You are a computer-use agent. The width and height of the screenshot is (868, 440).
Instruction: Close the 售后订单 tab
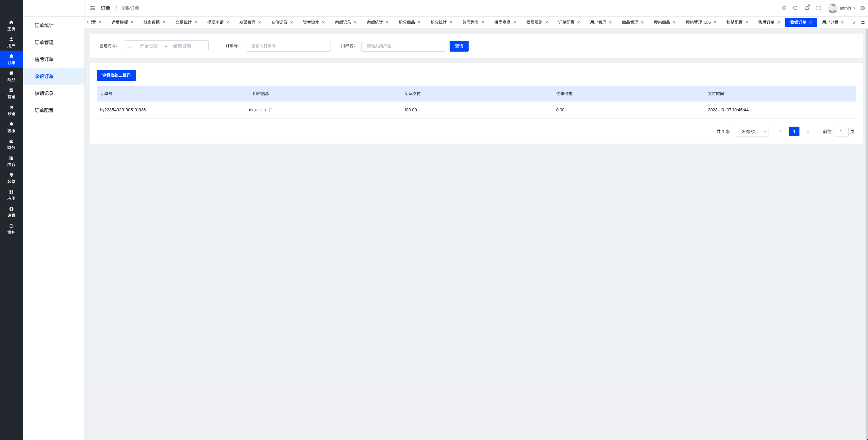tap(778, 22)
